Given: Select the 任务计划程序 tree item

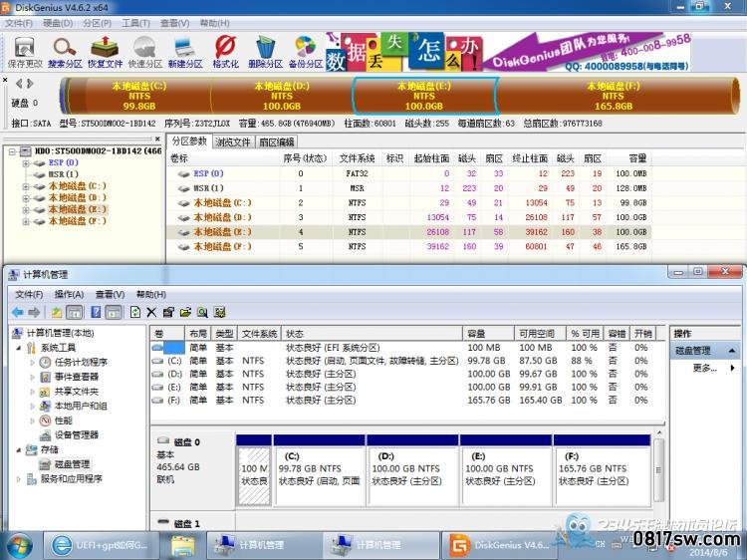Looking at the screenshot, I should point(81,362).
